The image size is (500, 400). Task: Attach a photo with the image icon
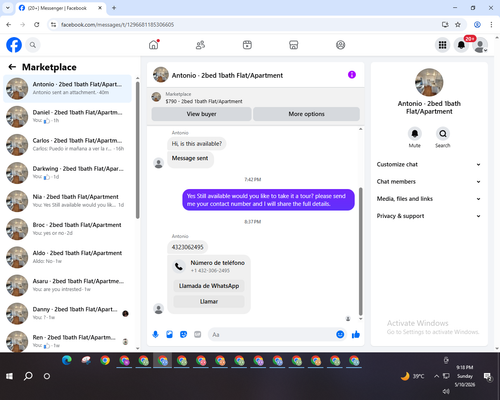tap(169, 334)
